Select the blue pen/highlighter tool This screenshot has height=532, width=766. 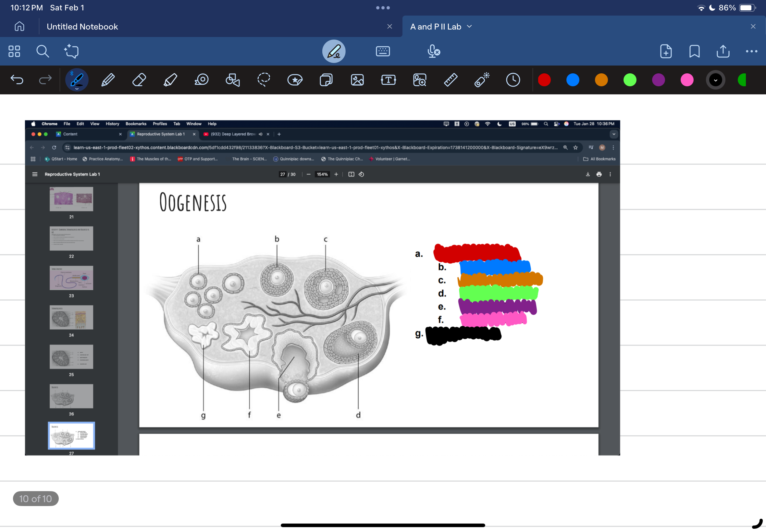tap(573, 80)
